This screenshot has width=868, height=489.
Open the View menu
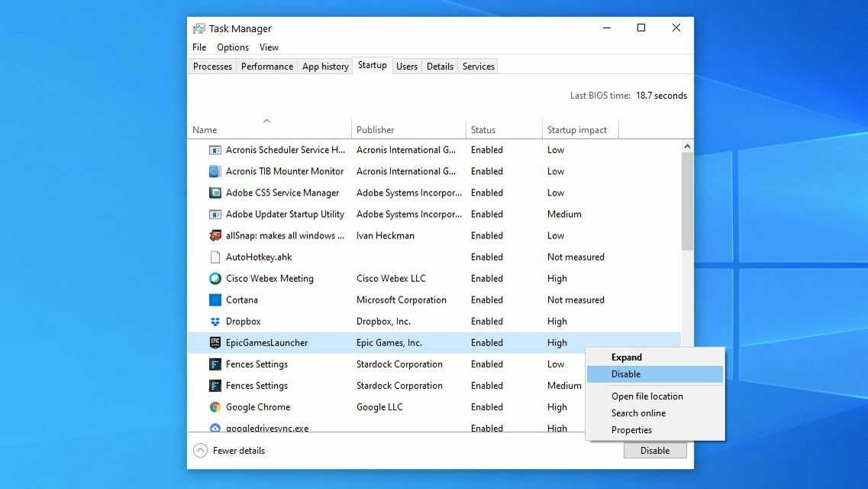tap(269, 47)
